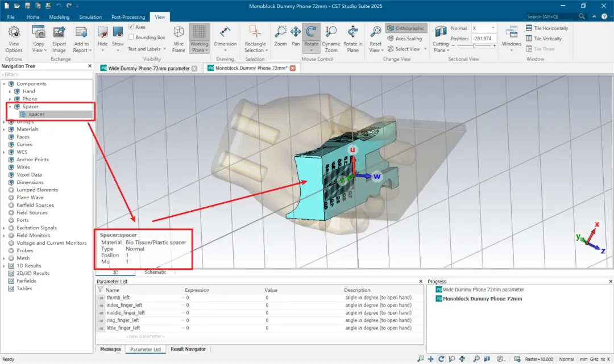Select the spacer solid in tree
This screenshot has height=364, width=614.
[x=36, y=114]
